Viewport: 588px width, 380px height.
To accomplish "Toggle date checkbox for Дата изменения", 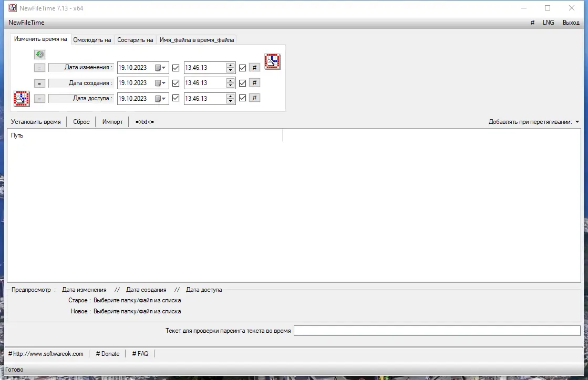I will pos(176,68).
